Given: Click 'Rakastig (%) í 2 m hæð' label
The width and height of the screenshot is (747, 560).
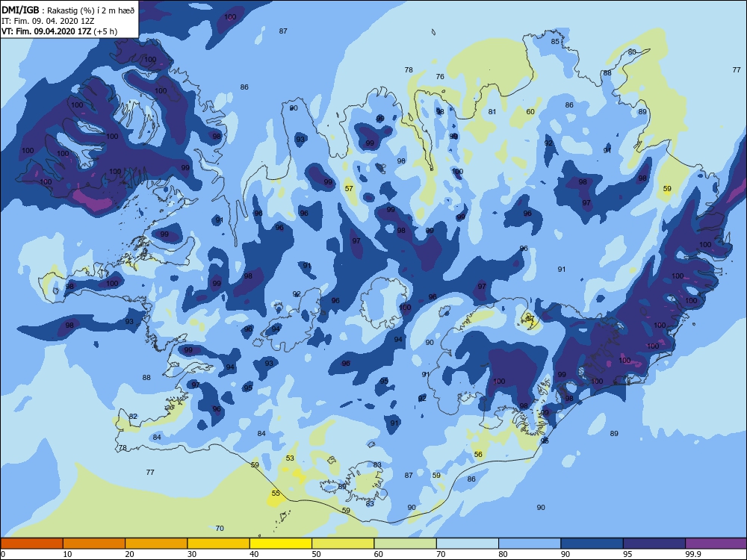Looking at the screenshot, I should pos(91,10).
